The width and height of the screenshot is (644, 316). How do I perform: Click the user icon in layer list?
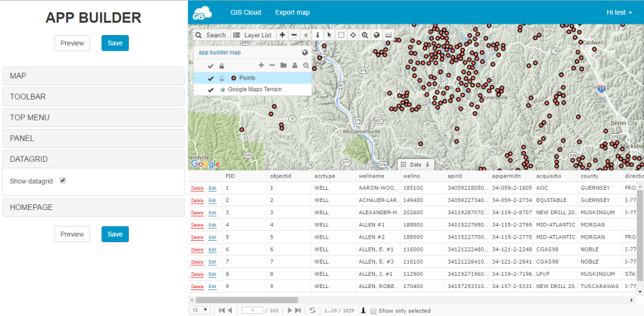[295, 65]
